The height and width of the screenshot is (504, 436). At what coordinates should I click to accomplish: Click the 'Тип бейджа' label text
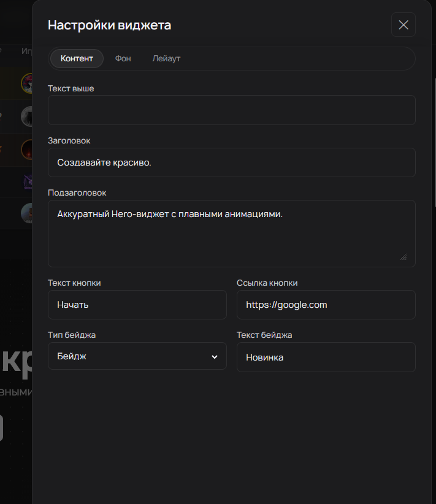72,335
